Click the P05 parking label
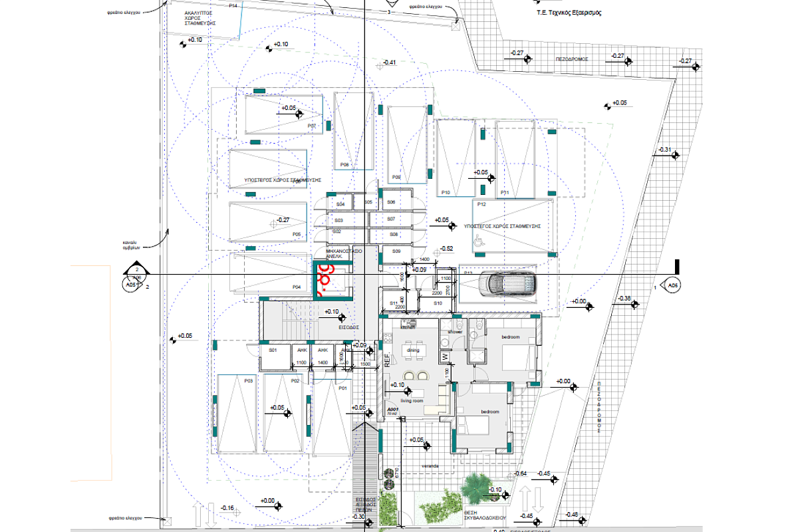This screenshot has height=532, width=798. pos(297,234)
